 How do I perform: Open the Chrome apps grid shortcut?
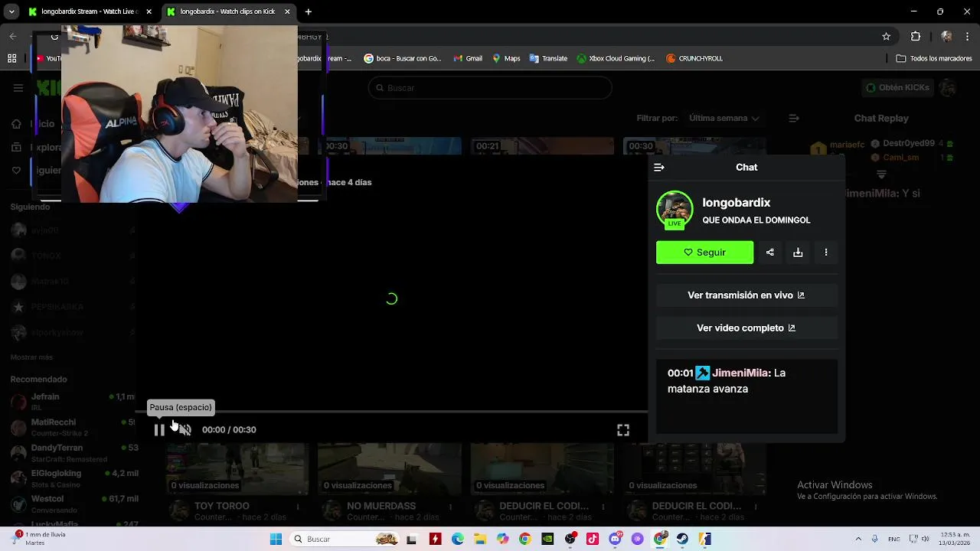click(12, 58)
